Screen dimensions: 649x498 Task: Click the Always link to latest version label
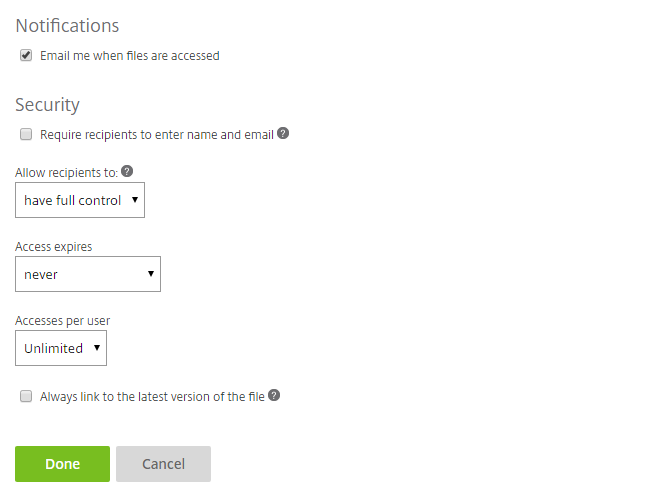(152, 397)
